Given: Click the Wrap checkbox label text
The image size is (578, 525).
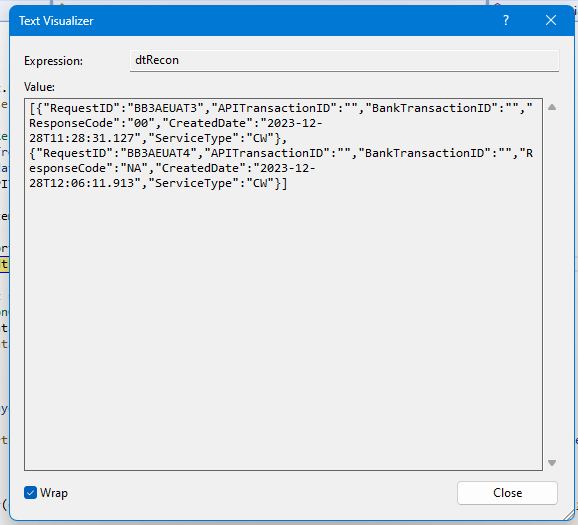Looking at the screenshot, I should pyautogui.click(x=54, y=493).
